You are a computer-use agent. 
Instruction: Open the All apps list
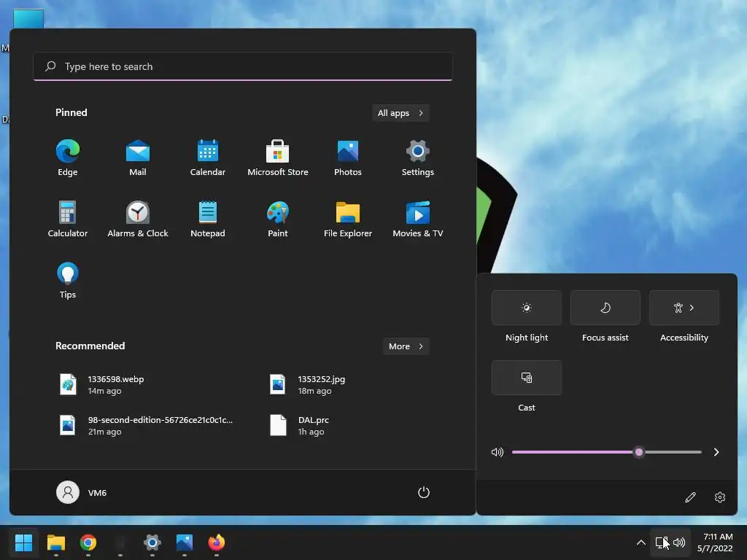400,113
